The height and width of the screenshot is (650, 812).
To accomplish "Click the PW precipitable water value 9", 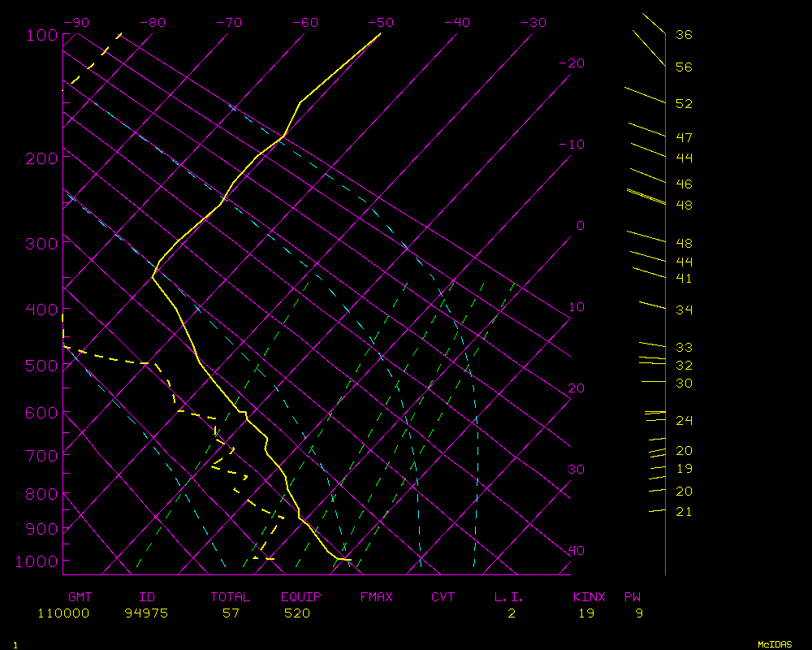I will point(639,613).
